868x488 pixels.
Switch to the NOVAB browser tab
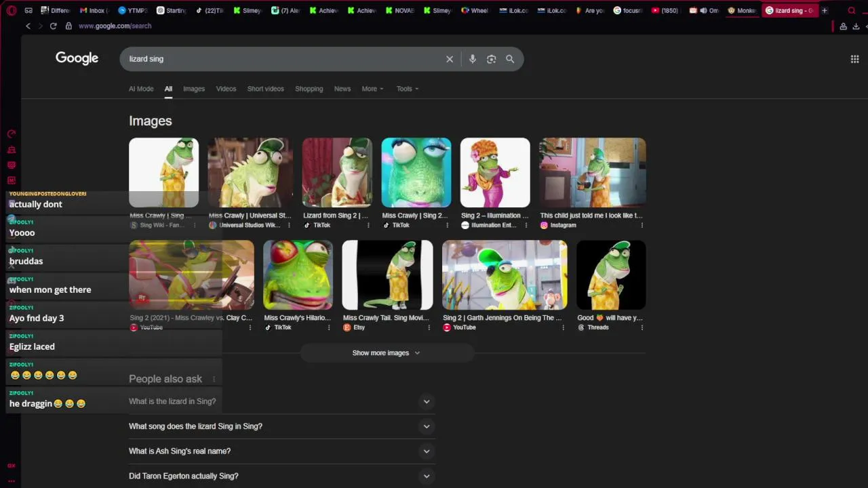(399, 10)
